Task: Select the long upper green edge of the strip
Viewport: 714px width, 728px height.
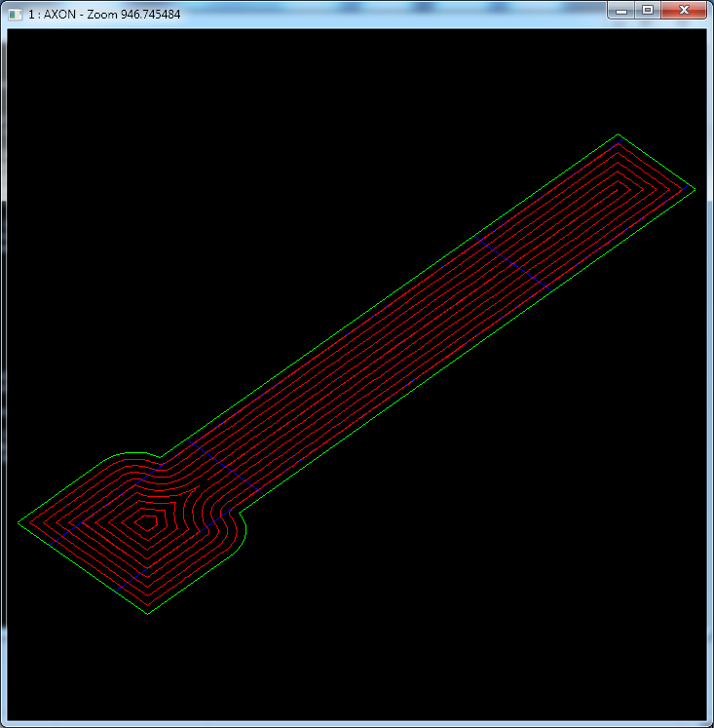Action: pos(390,294)
